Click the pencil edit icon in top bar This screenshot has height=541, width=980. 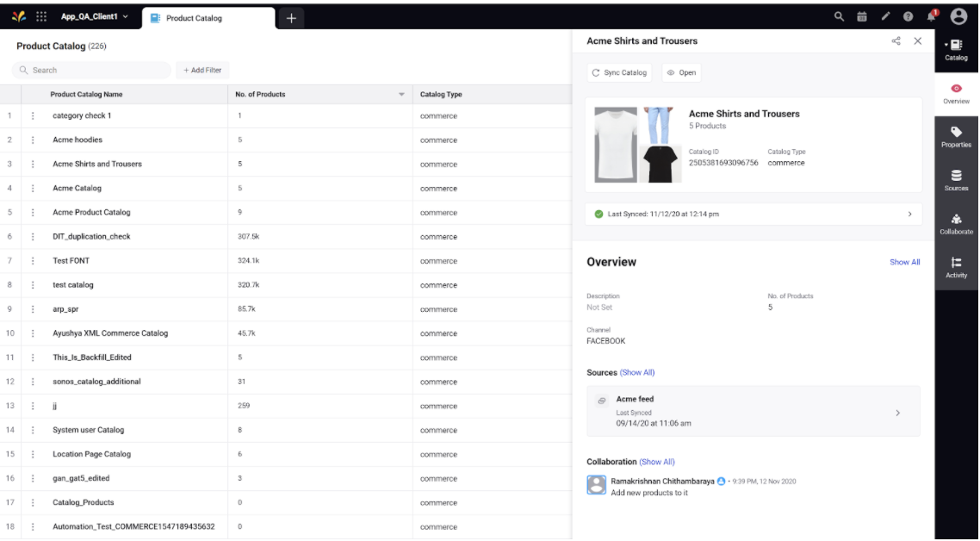coord(884,17)
